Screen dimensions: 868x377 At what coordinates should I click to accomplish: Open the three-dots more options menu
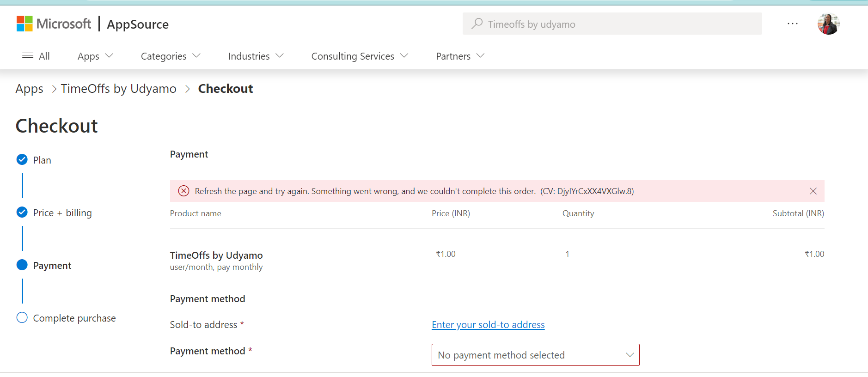coord(793,24)
